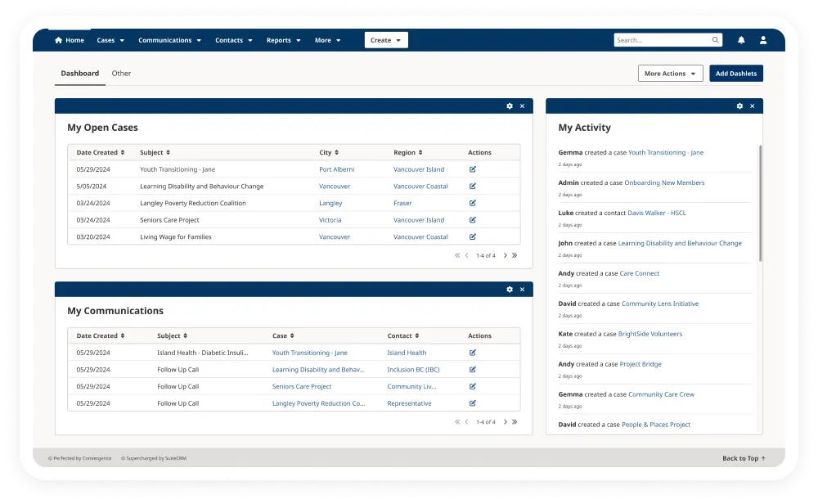The width and height of the screenshot is (818, 504).
Task: Open the My Activity dashlet settings gear
Action: (x=741, y=106)
